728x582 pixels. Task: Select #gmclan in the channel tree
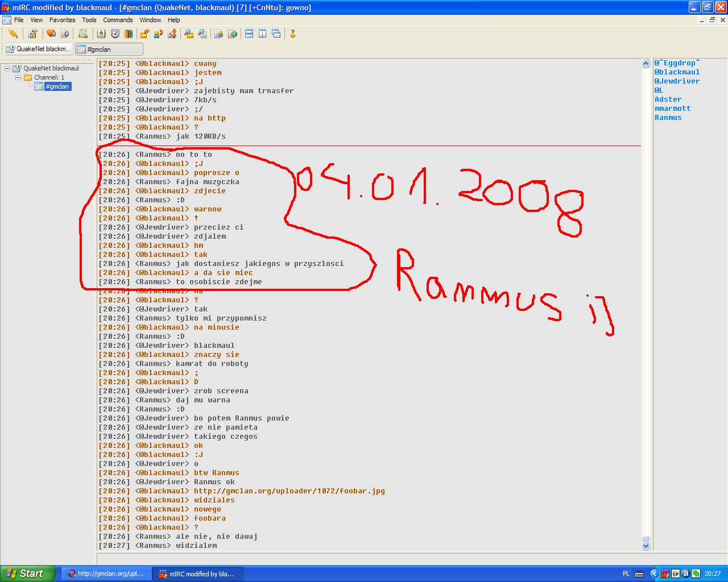57,86
